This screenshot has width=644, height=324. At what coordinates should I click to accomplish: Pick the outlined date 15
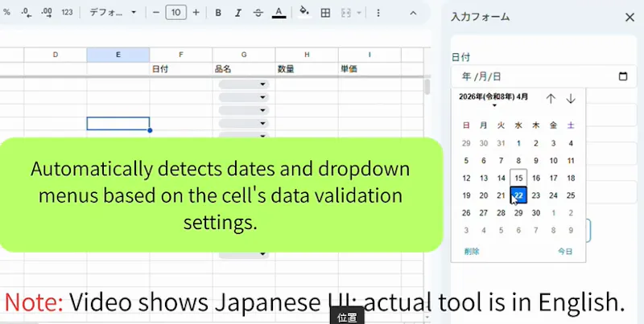(518, 178)
